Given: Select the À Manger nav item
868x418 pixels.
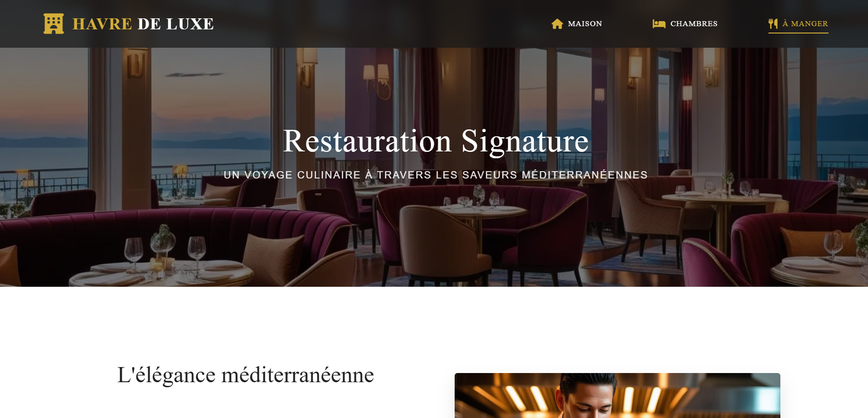Looking at the screenshot, I should point(798,24).
